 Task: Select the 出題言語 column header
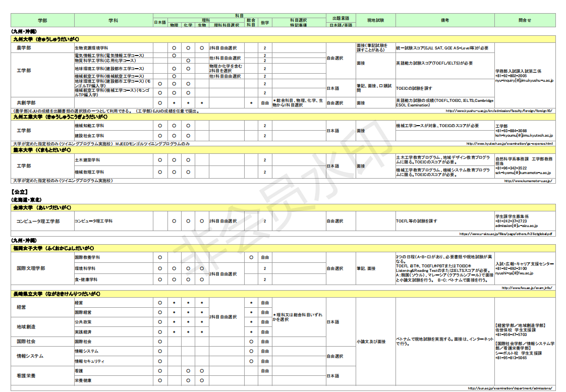point(341,18)
